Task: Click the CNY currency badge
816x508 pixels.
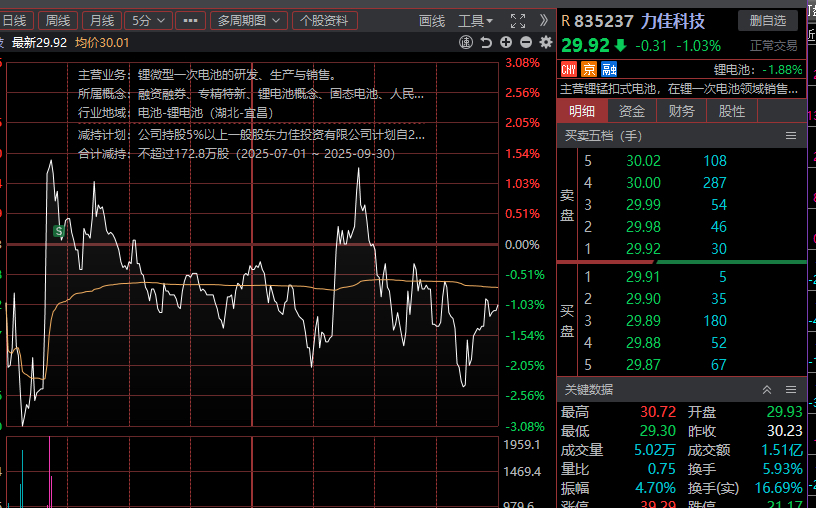Action: [x=569, y=69]
